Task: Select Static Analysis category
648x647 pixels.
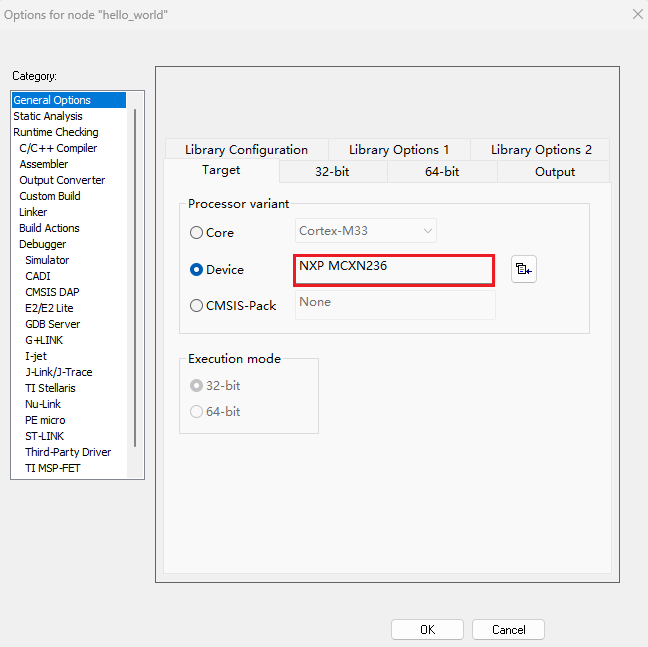Action: tap(48, 116)
